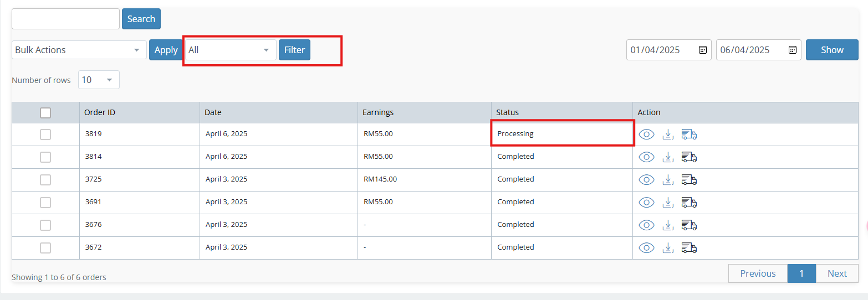Download invoice for order 3814
868x300 pixels.
[668, 157]
